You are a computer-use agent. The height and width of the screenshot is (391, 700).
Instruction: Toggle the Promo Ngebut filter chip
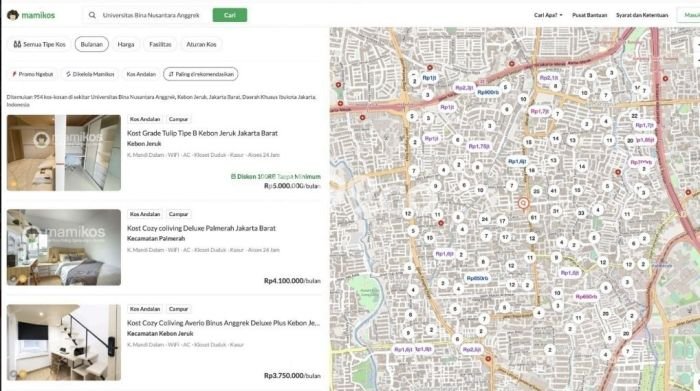(x=33, y=74)
